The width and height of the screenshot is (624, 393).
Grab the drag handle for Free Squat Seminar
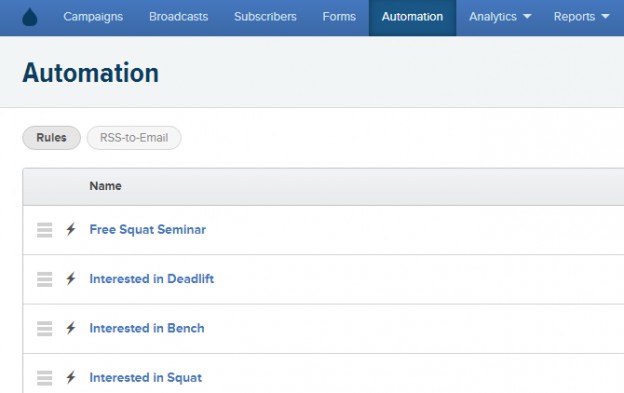click(45, 230)
